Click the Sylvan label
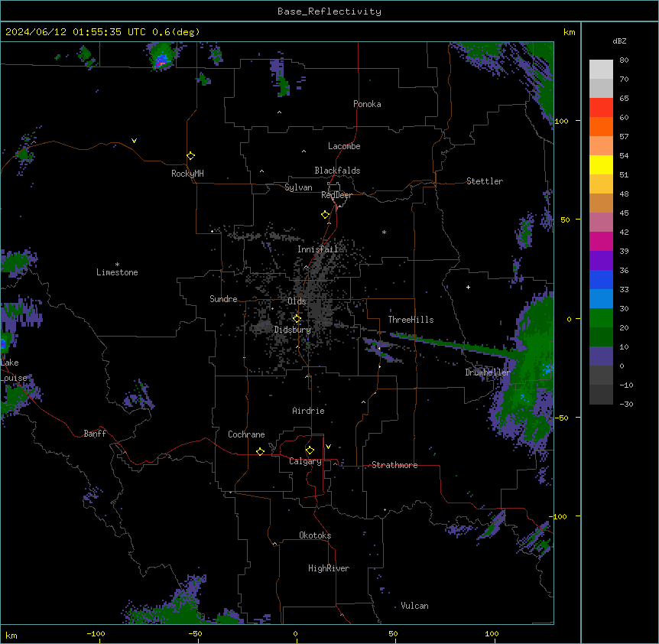This screenshot has height=644, width=659. coord(298,187)
